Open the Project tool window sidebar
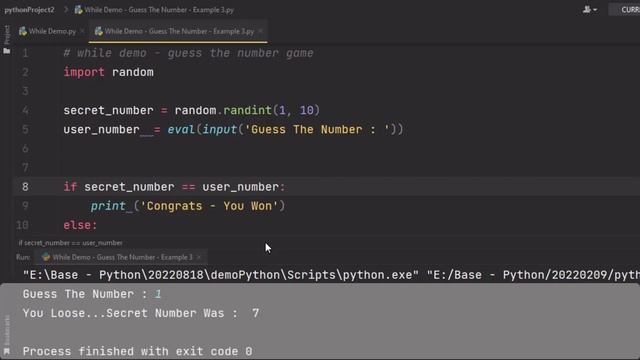This screenshot has width=640, height=360. click(7, 35)
